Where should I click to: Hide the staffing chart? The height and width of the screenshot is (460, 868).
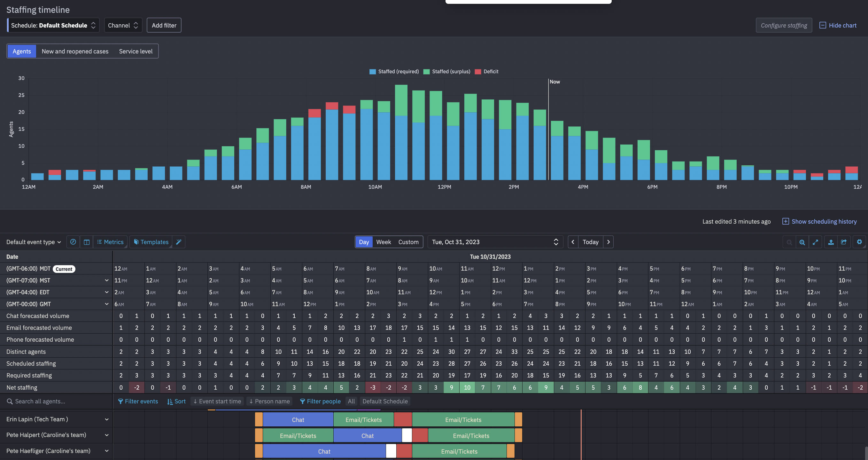coord(838,25)
